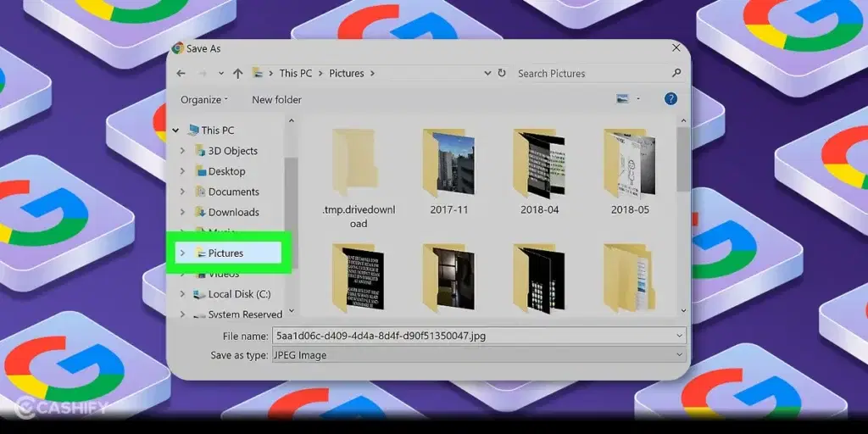Open the recent locations dropdown arrow
This screenshot has width=868, height=434.
[221, 73]
